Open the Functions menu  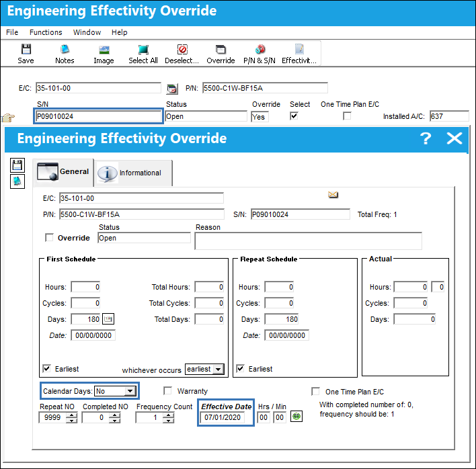(x=46, y=32)
